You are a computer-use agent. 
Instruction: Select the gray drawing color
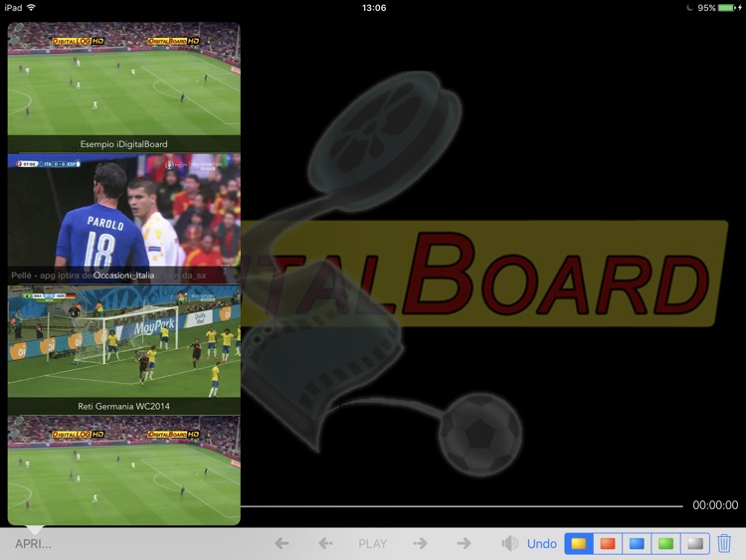point(695,543)
